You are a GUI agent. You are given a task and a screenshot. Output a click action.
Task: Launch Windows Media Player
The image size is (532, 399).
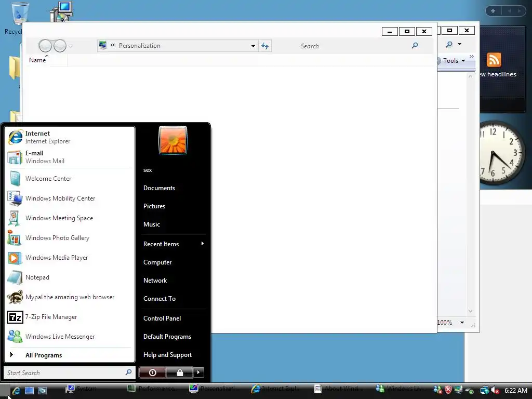pos(70,258)
